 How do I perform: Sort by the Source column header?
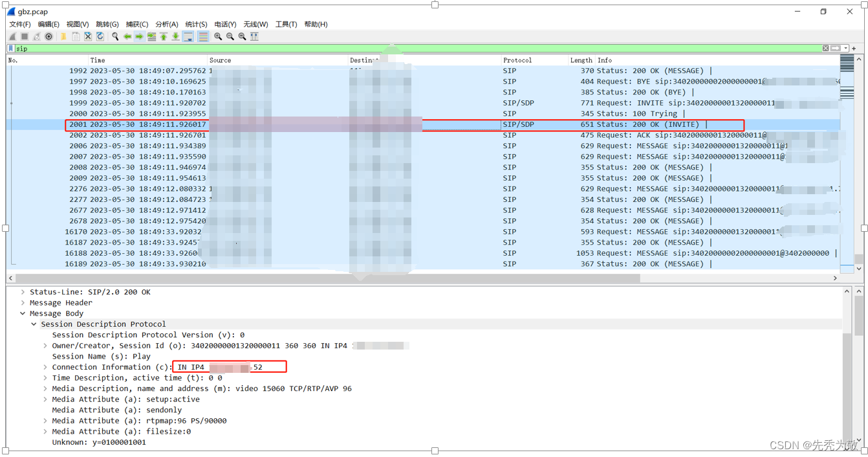pyautogui.click(x=277, y=60)
